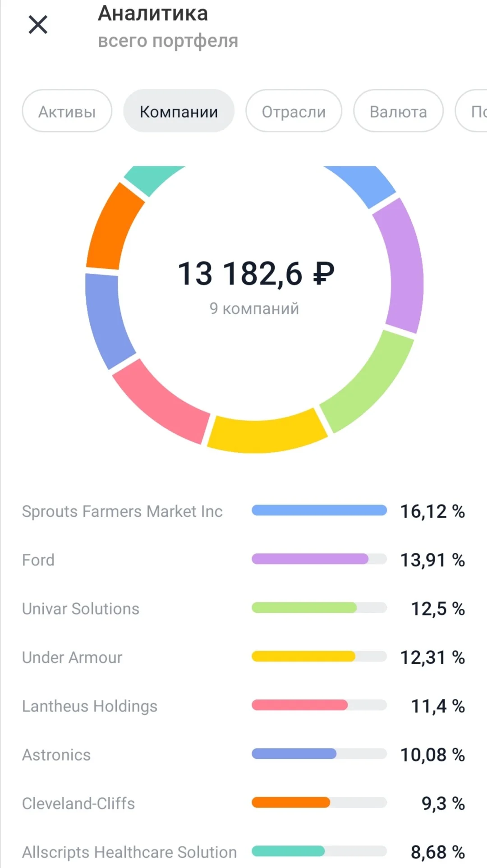487x868 pixels.
Task: Switch to the Активы tab
Action: click(x=67, y=111)
